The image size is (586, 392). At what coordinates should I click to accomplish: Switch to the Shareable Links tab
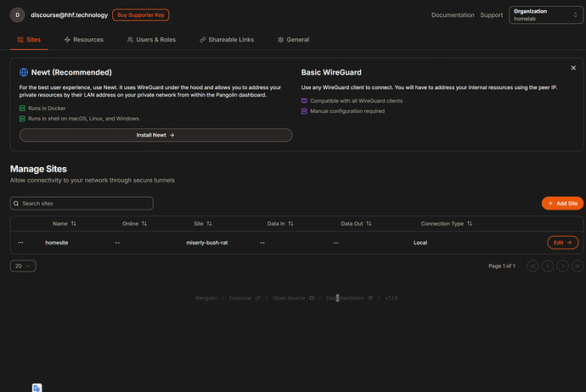(227, 40)
